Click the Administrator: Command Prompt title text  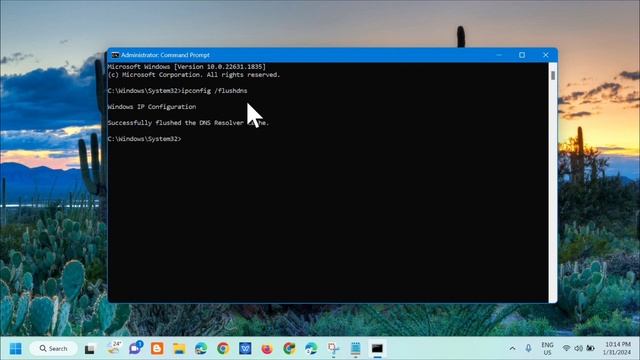165,55
